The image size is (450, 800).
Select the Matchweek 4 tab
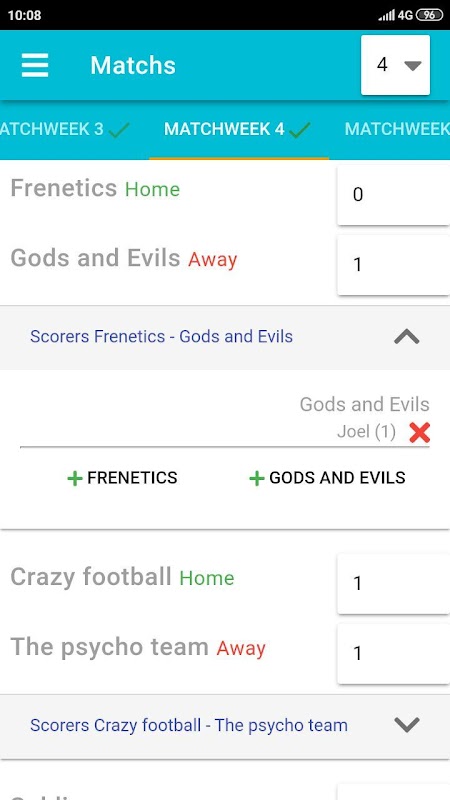pyautogui.click(x=239, y=129)
